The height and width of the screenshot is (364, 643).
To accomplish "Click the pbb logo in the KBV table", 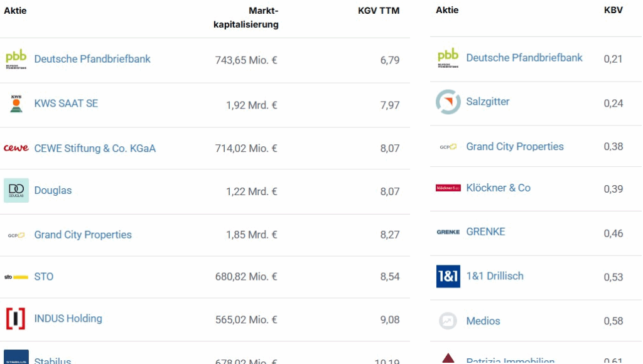I will [448, 58].
